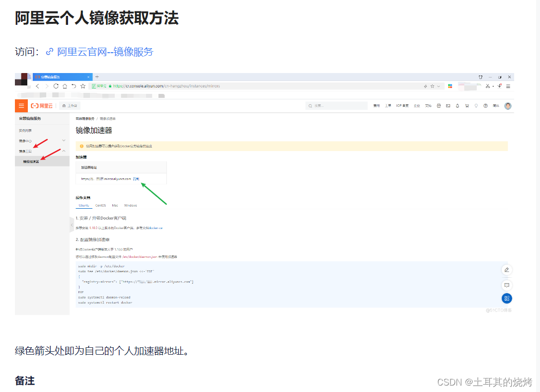Image resolution: width=540 pixels, height=392 pixels.
Task: Click the browser home icon
Action: coord(65,86)
